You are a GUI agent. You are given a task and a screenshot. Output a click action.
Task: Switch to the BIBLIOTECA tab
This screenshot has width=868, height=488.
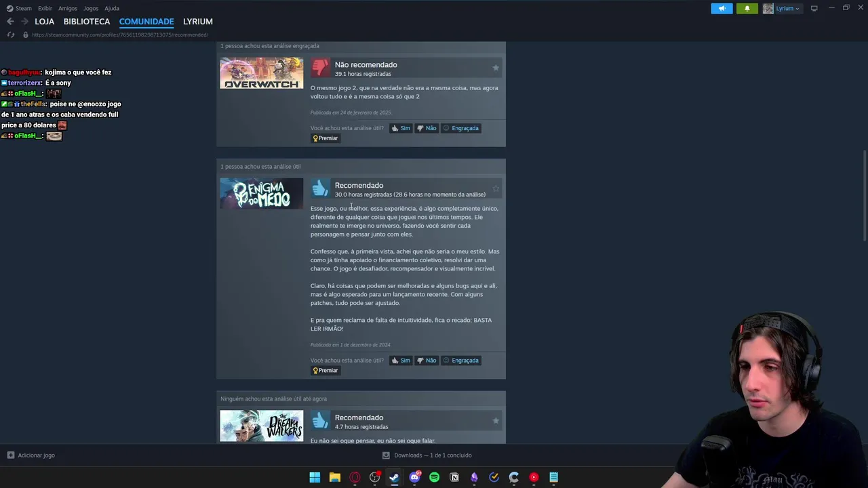[87, 22]
